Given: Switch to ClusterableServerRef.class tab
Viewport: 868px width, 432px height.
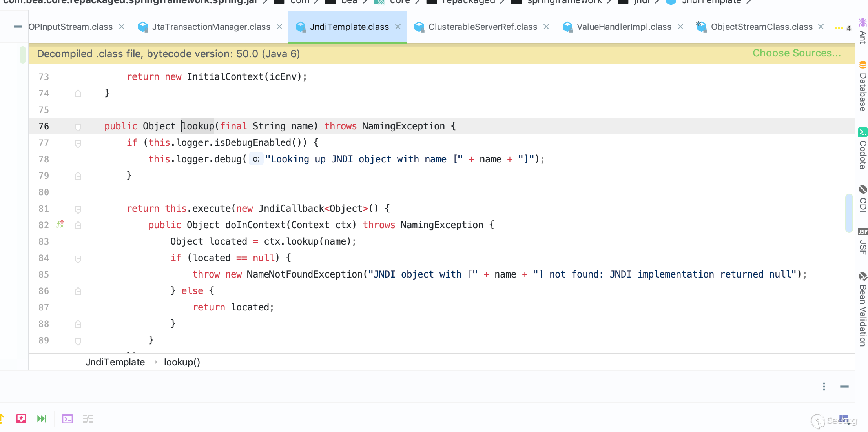Looking at the screenshot, I should [482, 27].
